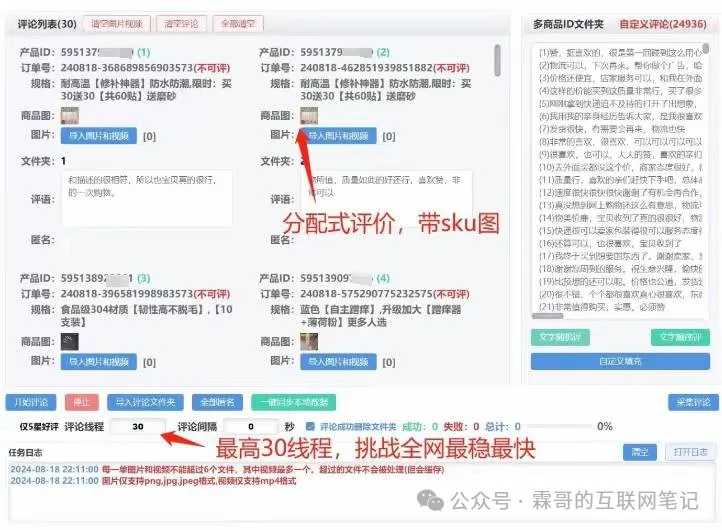
Task: Click dark product thumbnail of item (3)
Action: (x=70, y=342)
